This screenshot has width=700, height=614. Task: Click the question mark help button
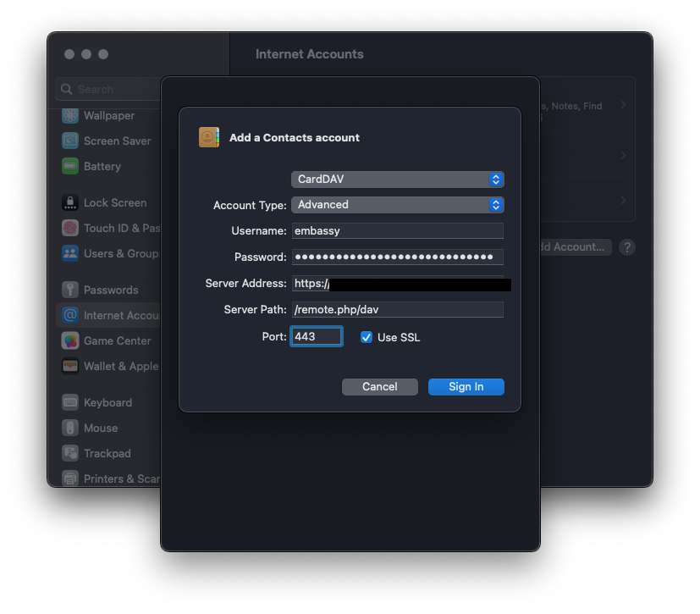[x=626, y=247]
